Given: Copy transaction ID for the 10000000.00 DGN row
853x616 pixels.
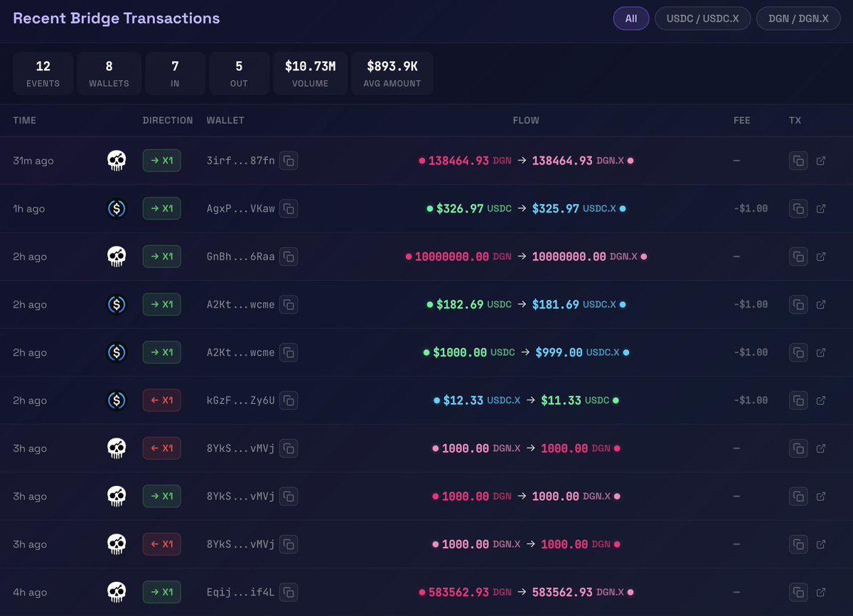Looking at the screenshot, I should coord(798,256).
